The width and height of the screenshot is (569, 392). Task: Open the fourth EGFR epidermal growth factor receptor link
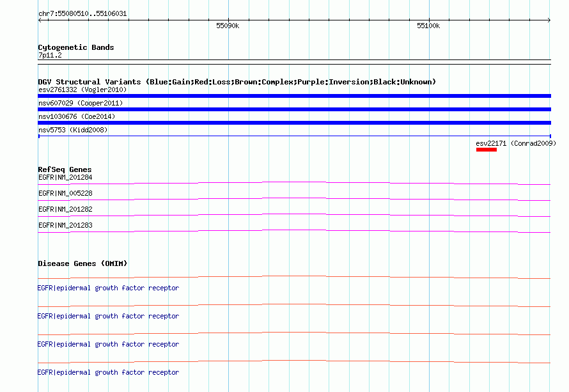tap(108, 373)
